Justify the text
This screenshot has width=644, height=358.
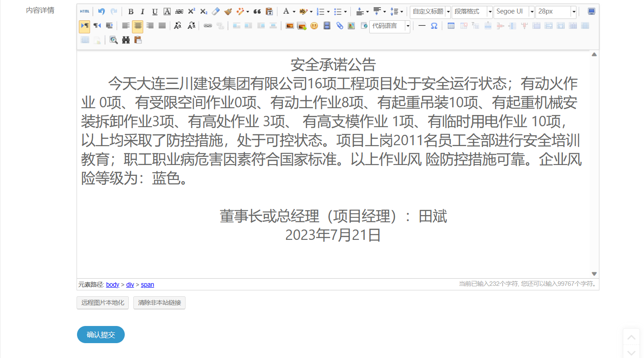(163, 26)
